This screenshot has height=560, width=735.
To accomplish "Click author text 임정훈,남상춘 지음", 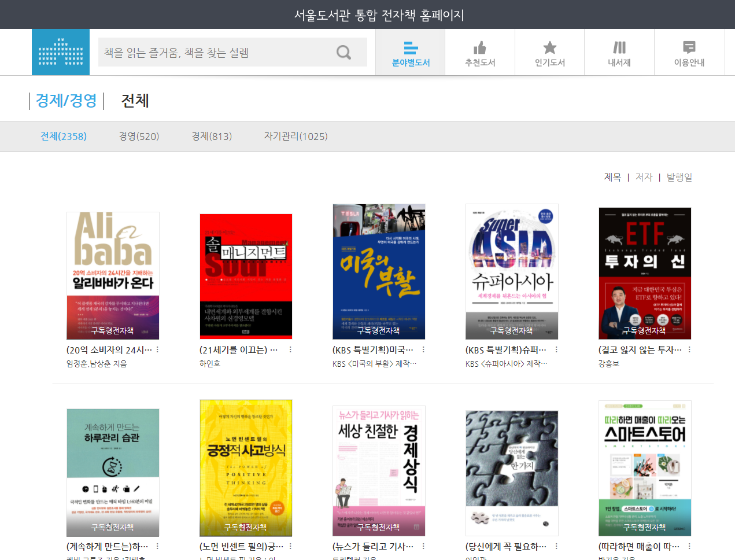I will [x=97, y=364].
